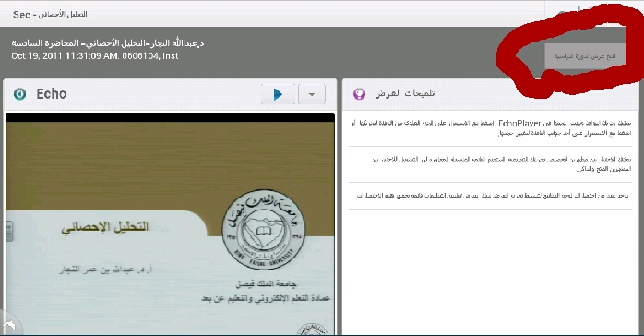Open the dropdown arrow beside the play button
The height and width of the screenshot is (336, 644).
click(x=312, y=94)
